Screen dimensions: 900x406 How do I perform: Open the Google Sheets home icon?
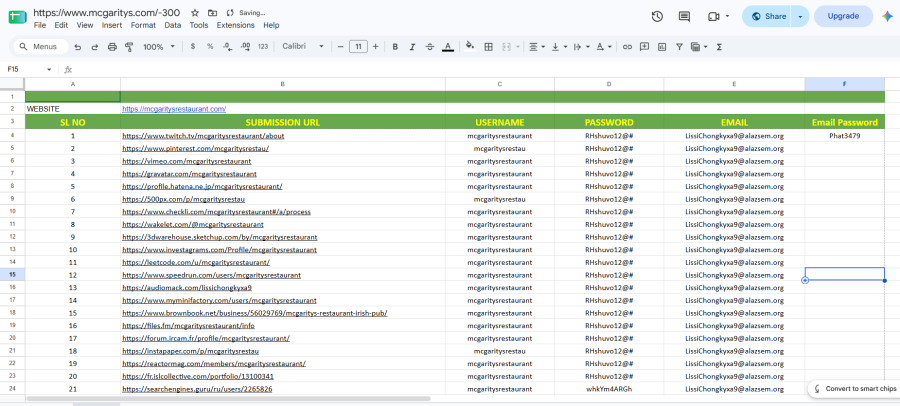coord(17,17)
